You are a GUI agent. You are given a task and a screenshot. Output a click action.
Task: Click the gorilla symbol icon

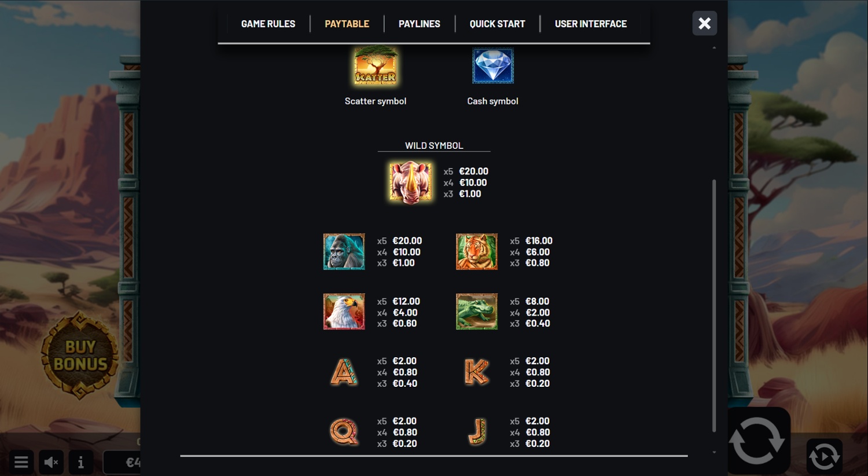pos(344,252)
